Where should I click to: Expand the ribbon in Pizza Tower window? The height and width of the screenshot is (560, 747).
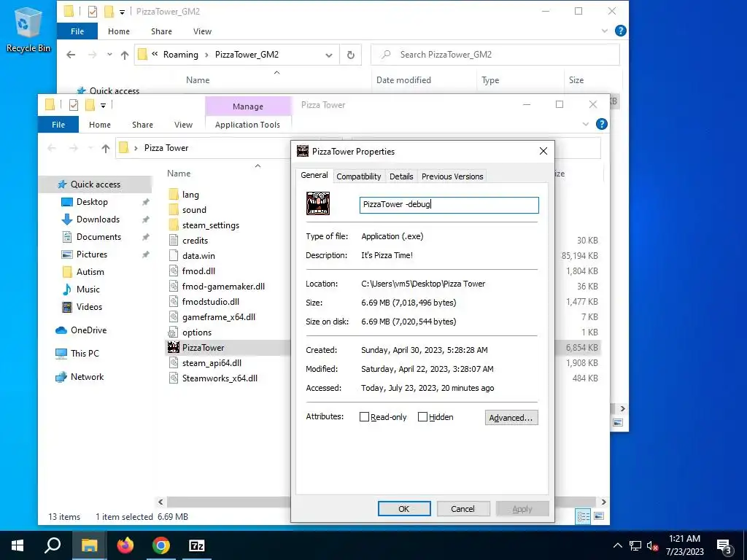click(586, 124)
